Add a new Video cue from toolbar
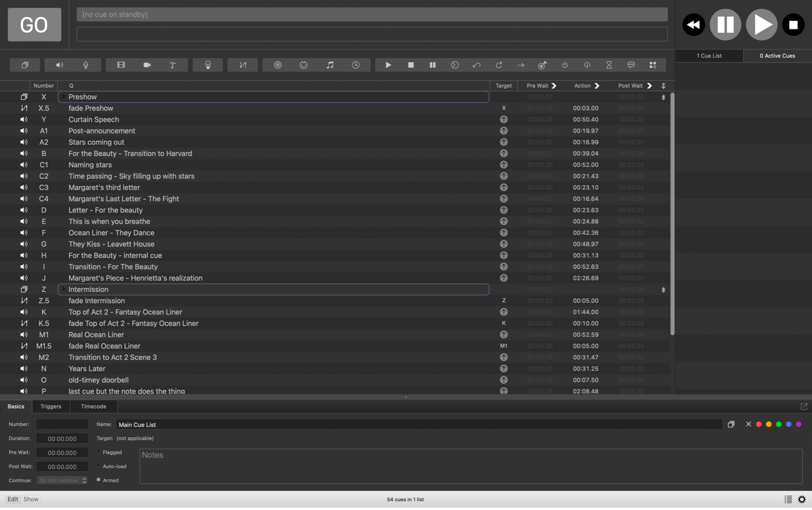 [x=121, y=65]
